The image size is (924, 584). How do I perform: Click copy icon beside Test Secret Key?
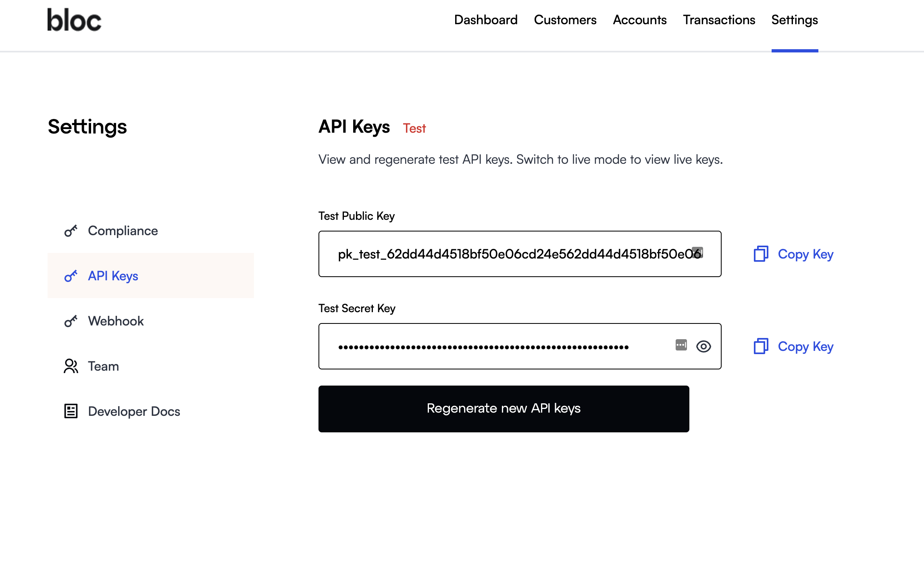click(x=761, y=346)
